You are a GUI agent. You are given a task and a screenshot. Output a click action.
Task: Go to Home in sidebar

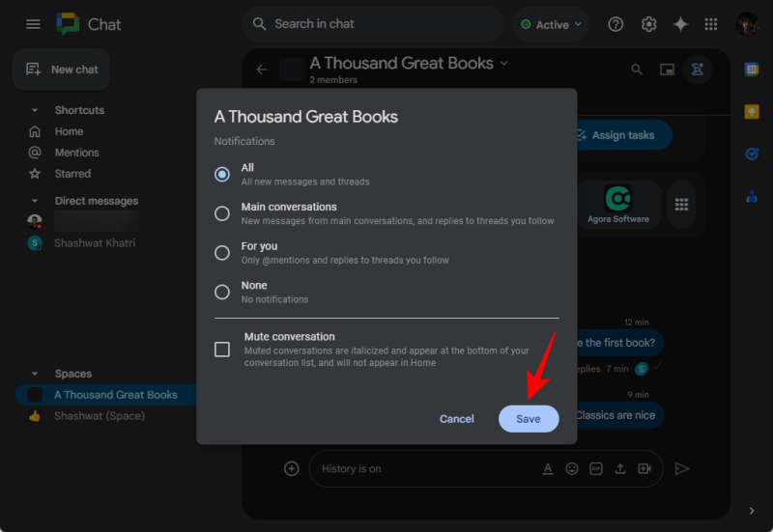(69, 131)
